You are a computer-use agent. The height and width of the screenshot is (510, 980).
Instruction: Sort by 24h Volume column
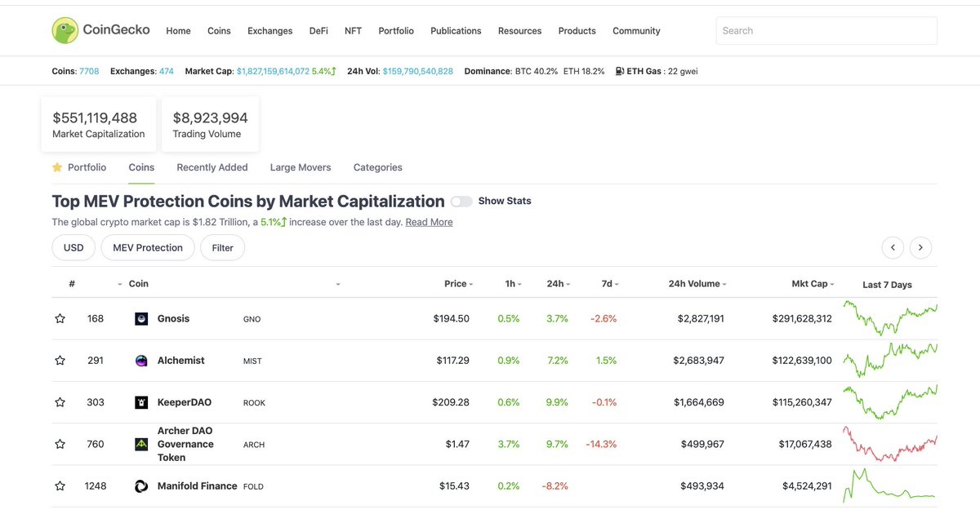click(x=697, y=284)
